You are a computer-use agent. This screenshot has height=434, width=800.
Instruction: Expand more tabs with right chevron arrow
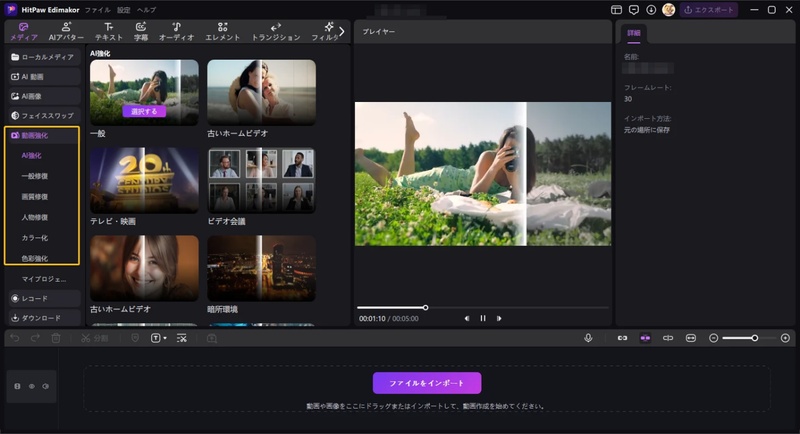342,31
